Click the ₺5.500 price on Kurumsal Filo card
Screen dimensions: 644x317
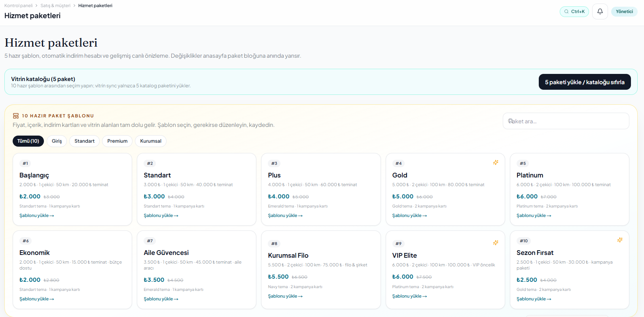coord(278,277)
